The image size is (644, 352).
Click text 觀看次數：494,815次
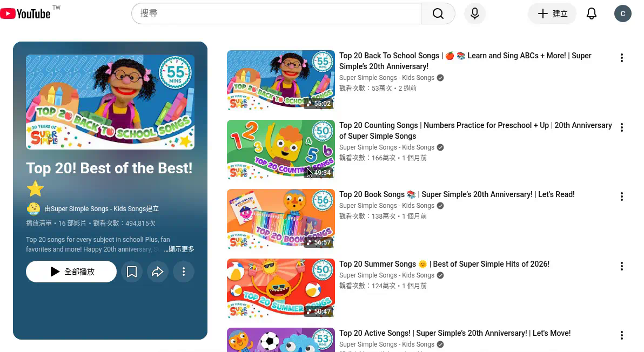click(x=124, y=223)
